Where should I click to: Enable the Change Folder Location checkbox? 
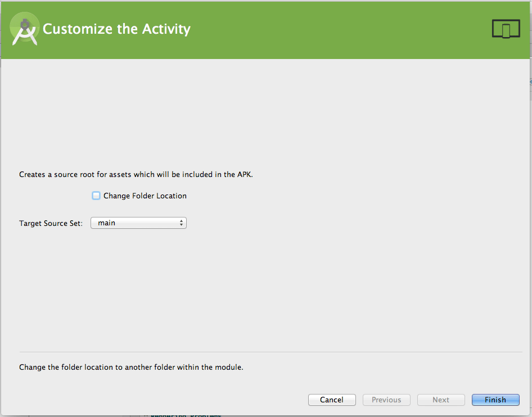(x=96, y=196)
